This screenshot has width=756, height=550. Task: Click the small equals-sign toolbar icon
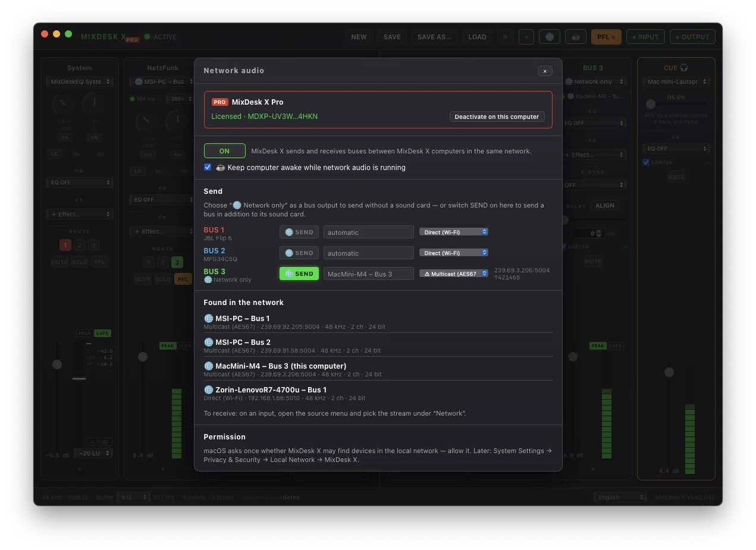(x=526, y=37)
